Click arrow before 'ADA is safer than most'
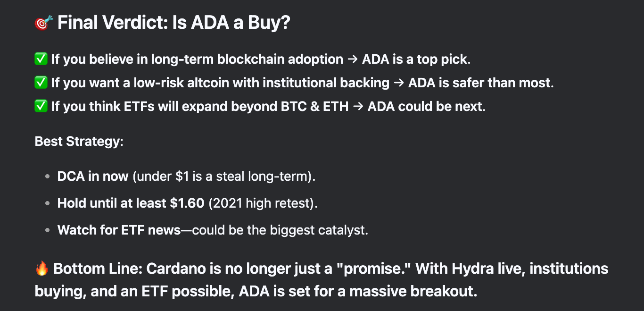The width and height of the screenshot is (644, 311). (399, 84)
